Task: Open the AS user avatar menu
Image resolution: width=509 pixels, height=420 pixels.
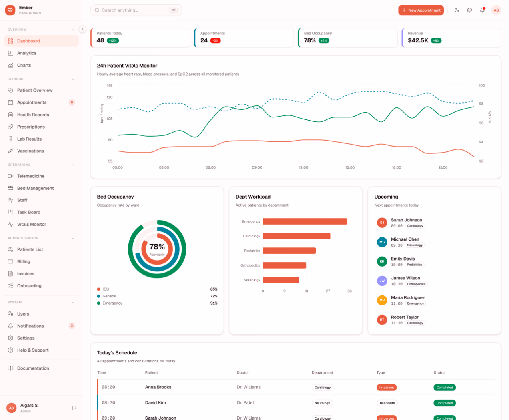Action: 496,10
